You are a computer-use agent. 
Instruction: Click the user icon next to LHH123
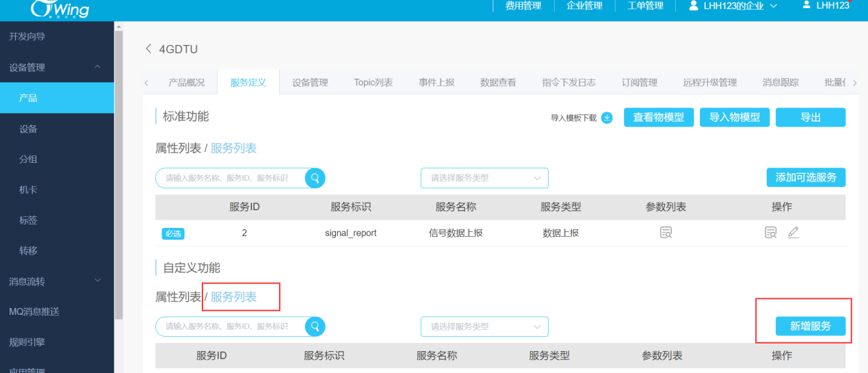806,5
